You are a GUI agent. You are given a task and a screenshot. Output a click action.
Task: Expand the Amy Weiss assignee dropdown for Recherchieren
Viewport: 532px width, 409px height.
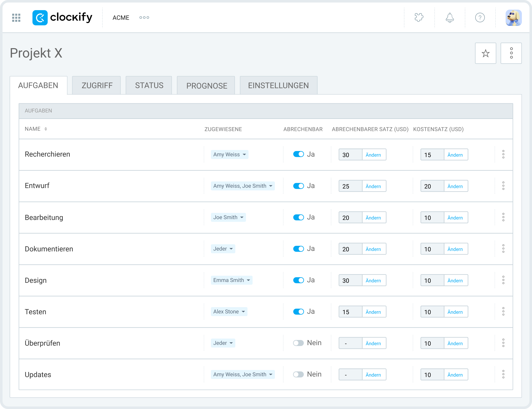[229, 155]
